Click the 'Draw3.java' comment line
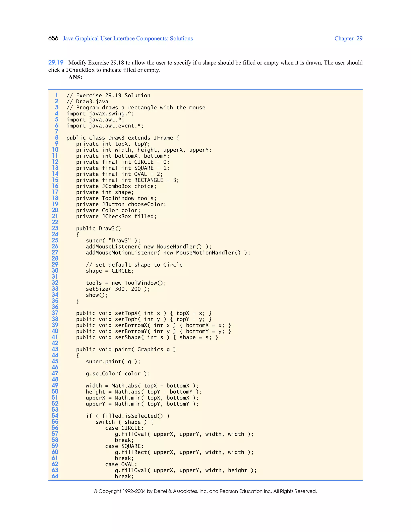The width and height of the screenshot is (411, 532). [87, 102]
